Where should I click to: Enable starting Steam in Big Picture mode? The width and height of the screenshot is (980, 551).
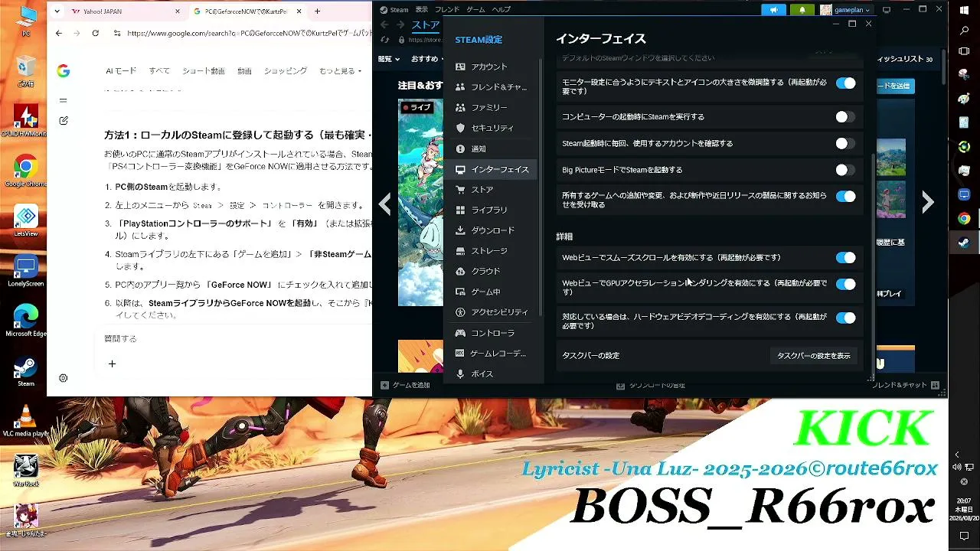(x=845, y=170)
